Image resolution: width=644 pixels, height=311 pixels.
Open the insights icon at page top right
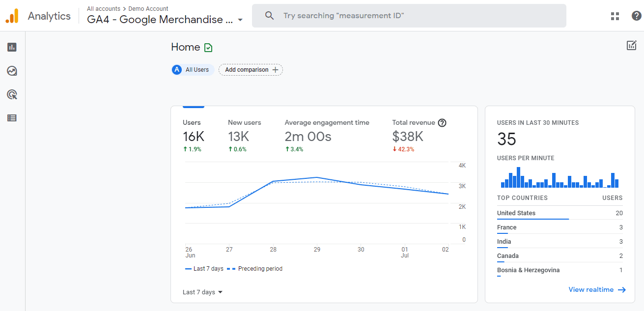point(631,45)
